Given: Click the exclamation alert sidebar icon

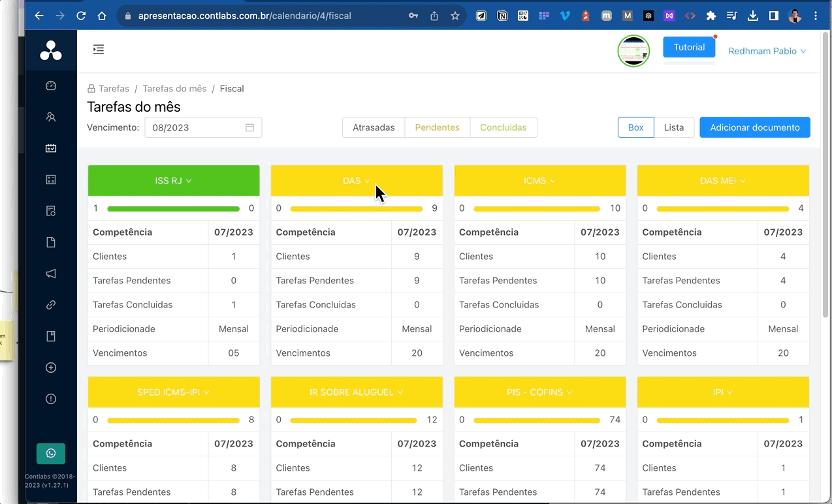Looking at the screenshot, I should click(51, 399).
